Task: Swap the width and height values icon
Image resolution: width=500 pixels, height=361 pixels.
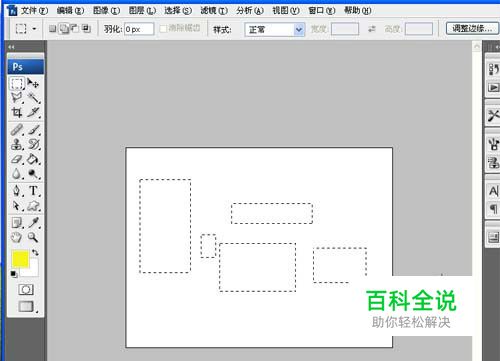Action: pos(372,29)
